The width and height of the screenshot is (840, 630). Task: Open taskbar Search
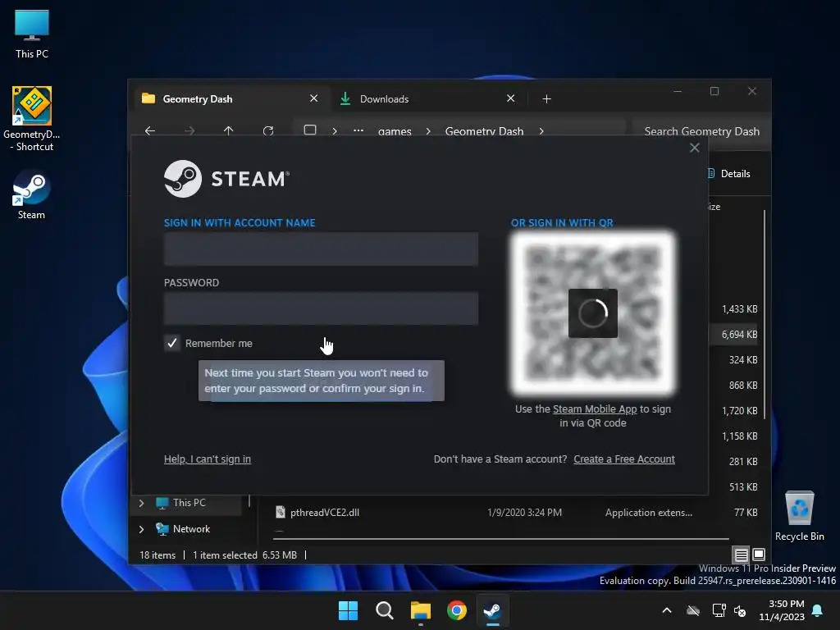(x=384, y=610)
